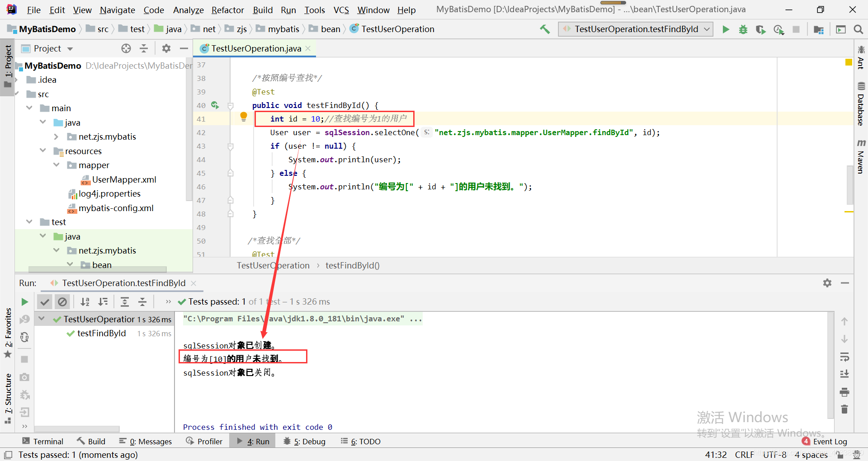Screen dimensions: 868x461
Task: Click the yellow intention lightbulb at line 41
Action: pos(244,117)
